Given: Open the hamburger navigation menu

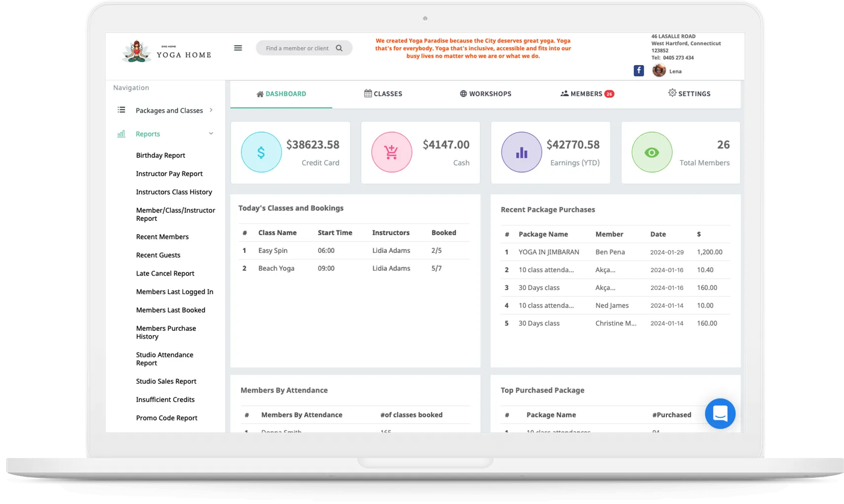Looking at the screenshot, I should coord(238,48).
